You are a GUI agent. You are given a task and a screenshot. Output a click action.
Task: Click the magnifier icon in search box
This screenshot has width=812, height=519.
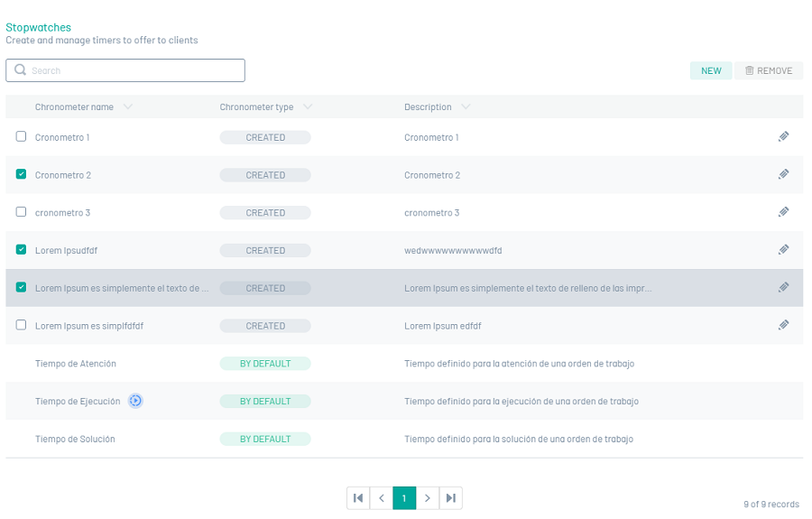pyautogui.click(x=20, y=70)
